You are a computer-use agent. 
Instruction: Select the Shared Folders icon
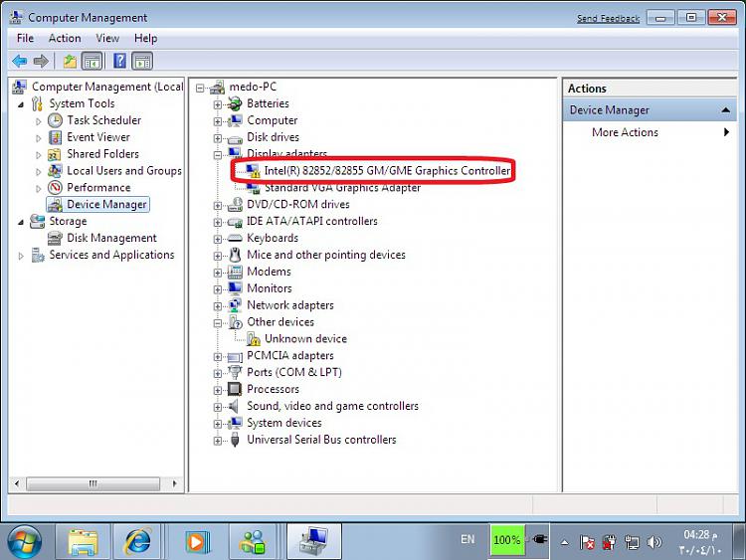tap(55, 154)
